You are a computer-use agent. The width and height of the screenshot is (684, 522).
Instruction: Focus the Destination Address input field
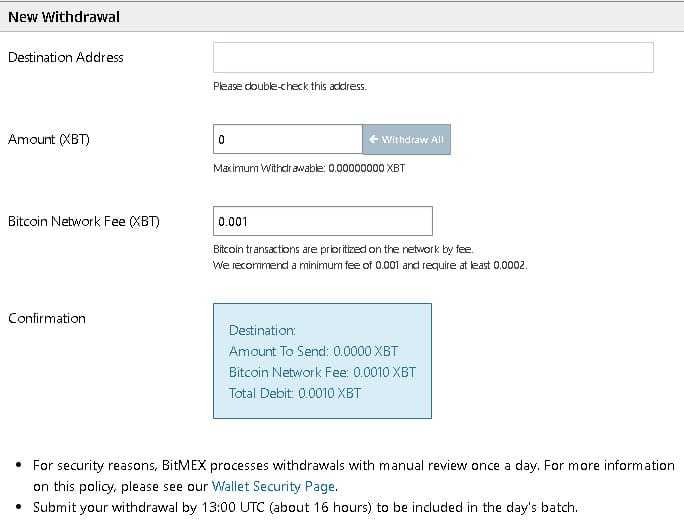pos(433,58)
